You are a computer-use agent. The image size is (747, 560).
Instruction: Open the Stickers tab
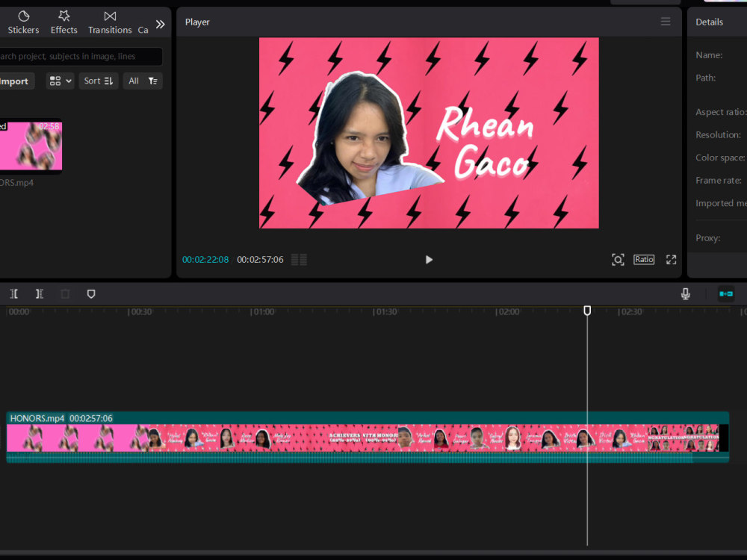point(23,22)
